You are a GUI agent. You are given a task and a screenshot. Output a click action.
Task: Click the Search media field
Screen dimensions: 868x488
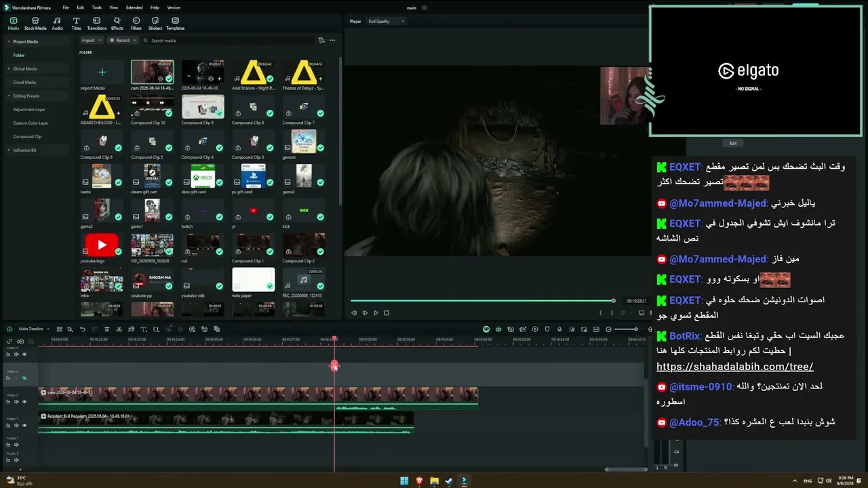click(x=227, y=41)
